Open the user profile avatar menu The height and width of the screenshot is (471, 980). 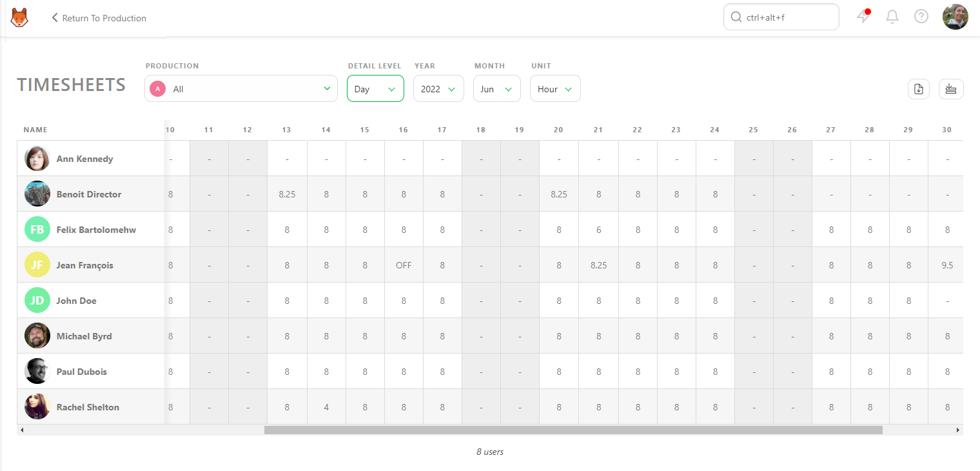955,17
